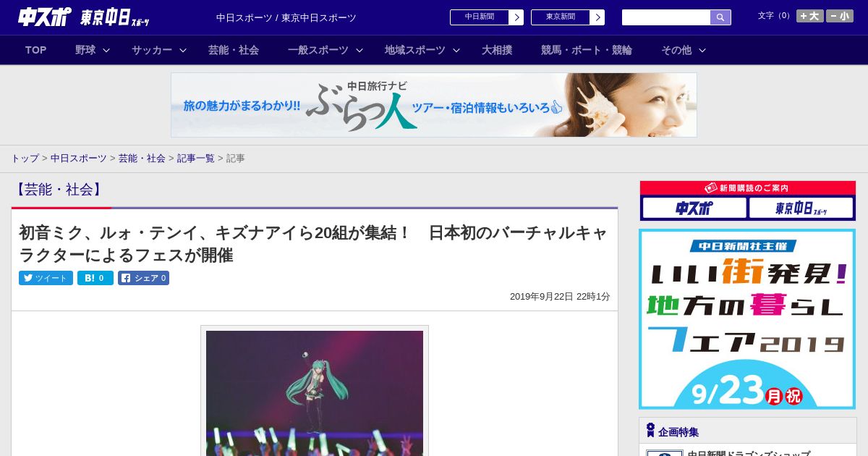868x456 pixels.
Task: Expand the その他 dropdown chevron
Action: 702,50
